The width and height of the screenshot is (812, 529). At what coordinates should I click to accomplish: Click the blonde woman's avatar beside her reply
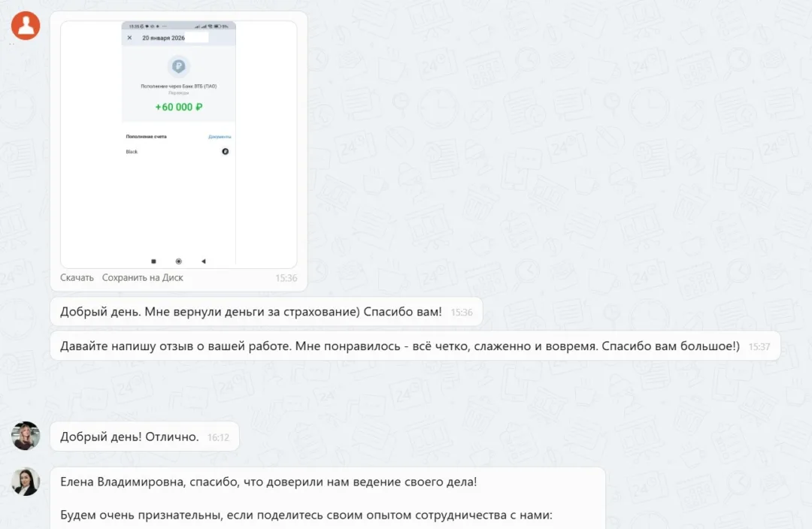[x=26, y=436]
